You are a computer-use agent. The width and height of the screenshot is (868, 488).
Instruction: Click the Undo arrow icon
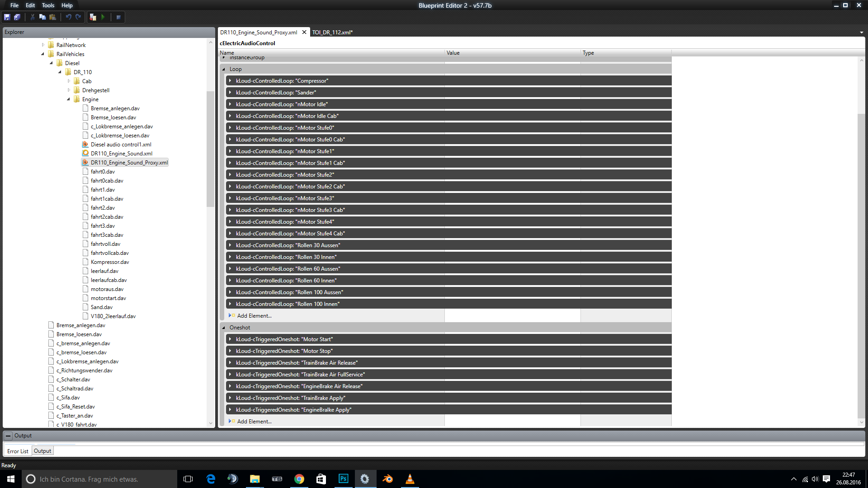(x=68, y=17)
